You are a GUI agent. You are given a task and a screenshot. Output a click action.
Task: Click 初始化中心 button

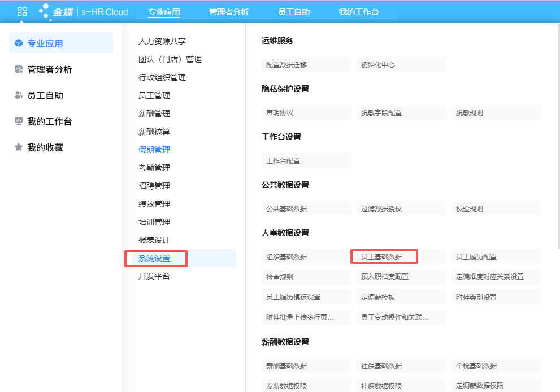(378, 65)
